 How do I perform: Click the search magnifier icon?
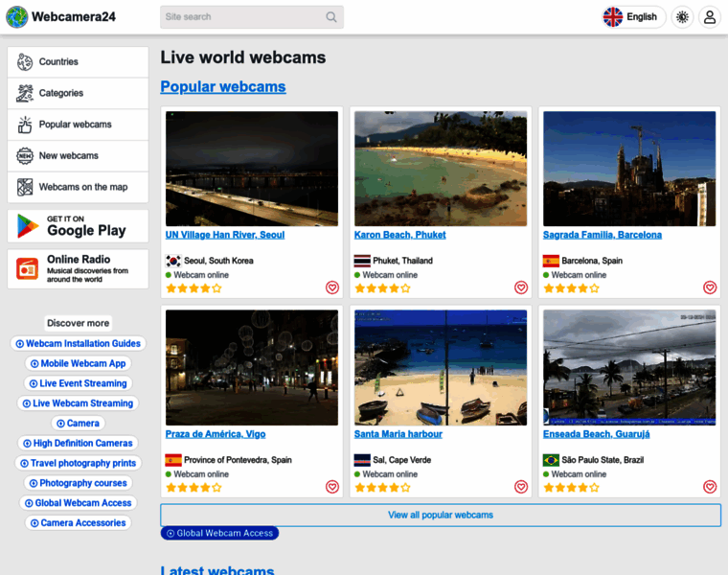point(331,17)
